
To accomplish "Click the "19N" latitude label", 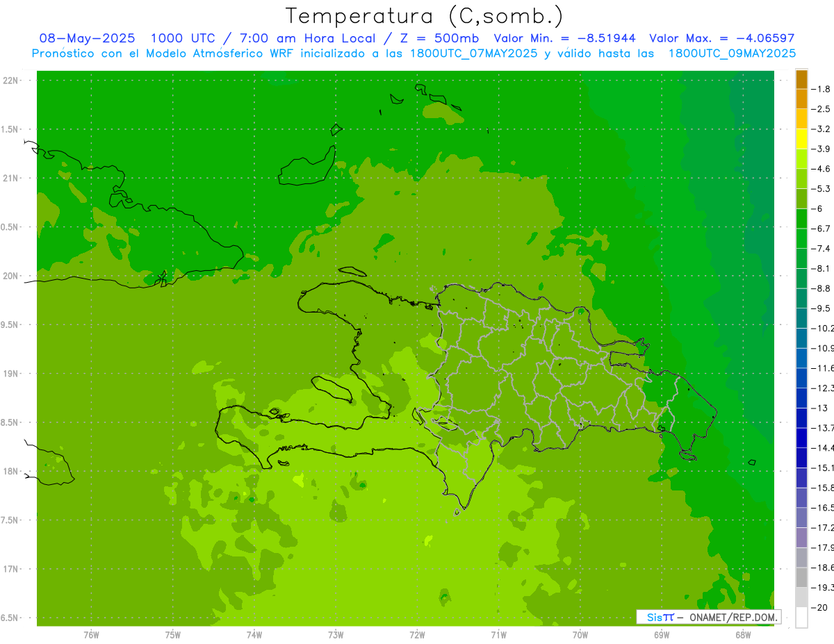I will coord(10,374).
